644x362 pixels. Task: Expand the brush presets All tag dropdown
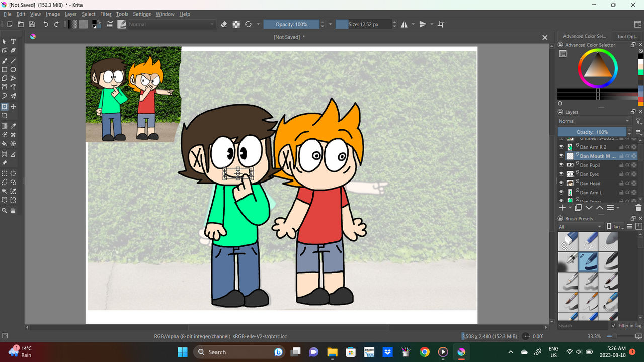(580, 227)
